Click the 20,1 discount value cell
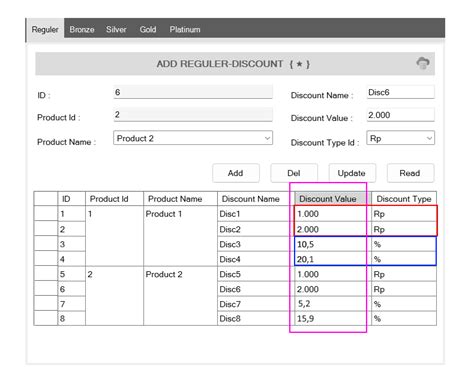This screenshot has height=367, width=474. coord(333,259)
